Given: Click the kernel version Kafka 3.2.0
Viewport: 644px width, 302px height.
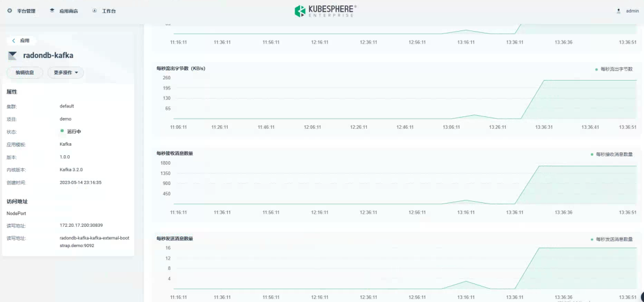Looking at the screenshot, I should [x=72, y=170].
